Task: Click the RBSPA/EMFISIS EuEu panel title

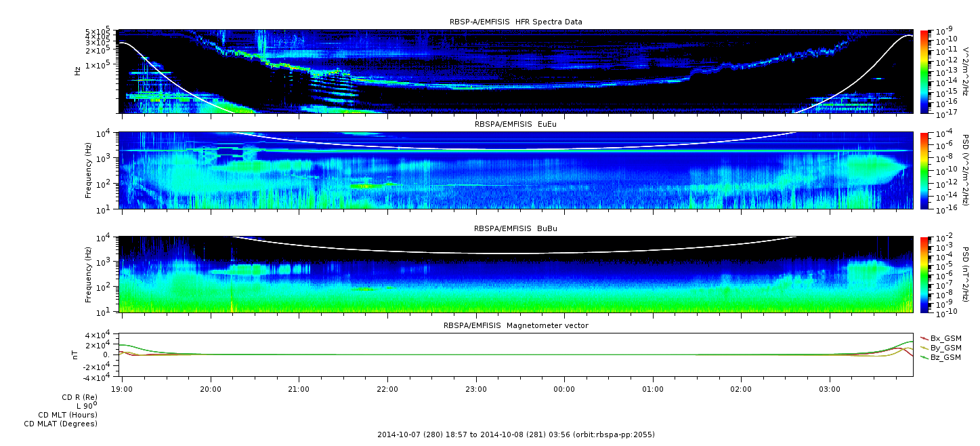Action: point(515,125)
